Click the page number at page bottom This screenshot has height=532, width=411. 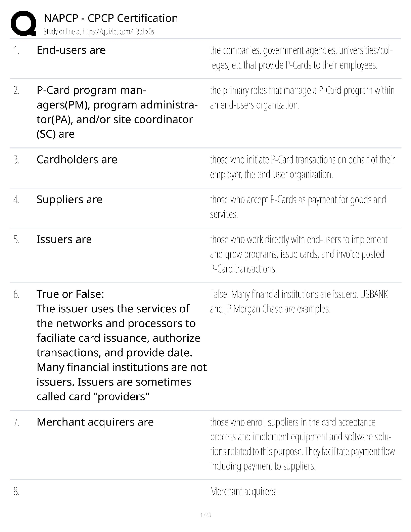coord(205,515)
